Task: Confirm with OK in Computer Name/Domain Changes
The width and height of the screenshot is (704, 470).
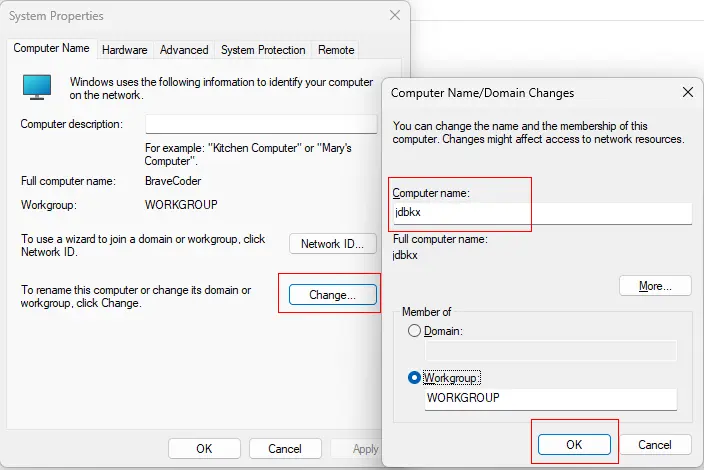Action: 574,444
